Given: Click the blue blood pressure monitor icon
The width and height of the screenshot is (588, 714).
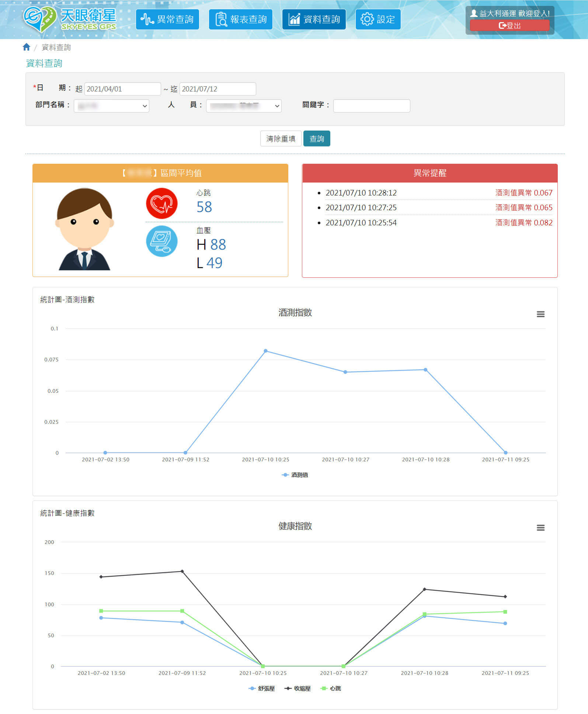Looking at the screenshot, I should [161, 241].
